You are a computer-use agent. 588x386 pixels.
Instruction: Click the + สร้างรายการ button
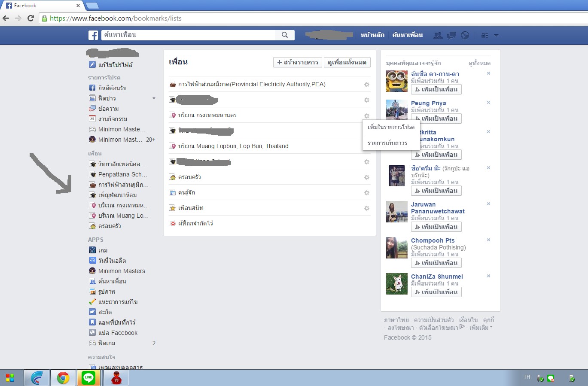point(298,62)
